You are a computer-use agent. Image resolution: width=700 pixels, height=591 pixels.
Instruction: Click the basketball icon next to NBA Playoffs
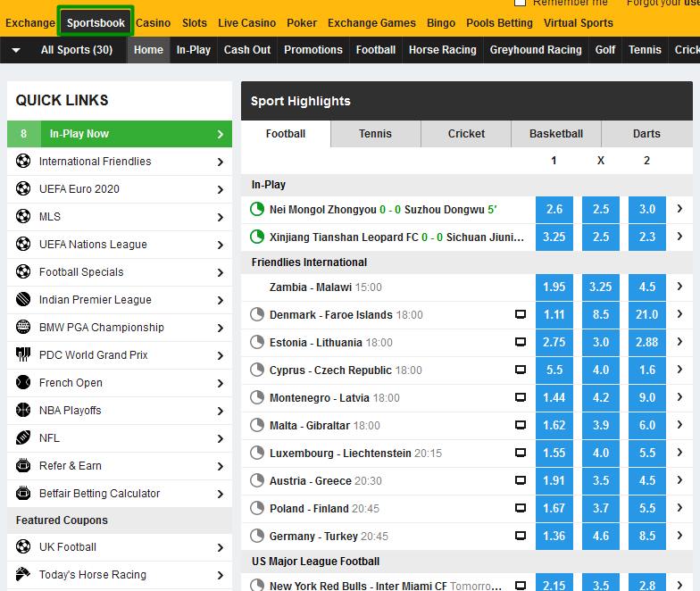pos(23,411)
